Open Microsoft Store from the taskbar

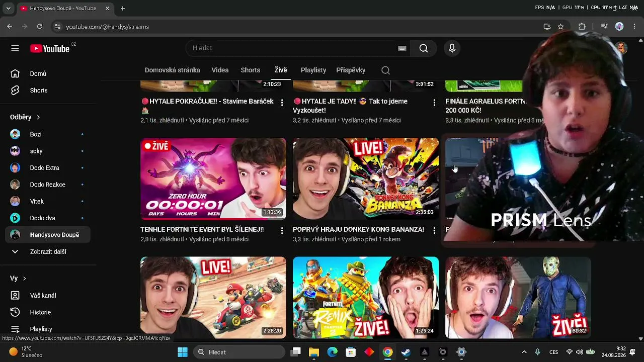351,352
